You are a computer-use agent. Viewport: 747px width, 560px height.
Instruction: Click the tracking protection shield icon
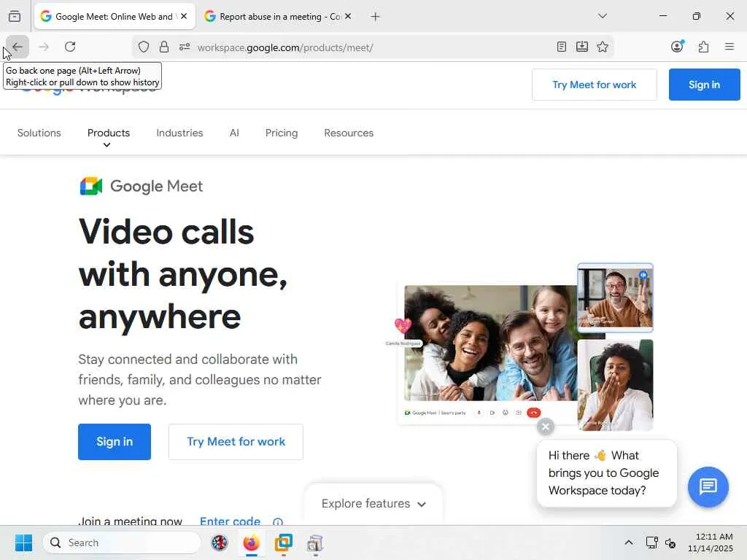144,47
